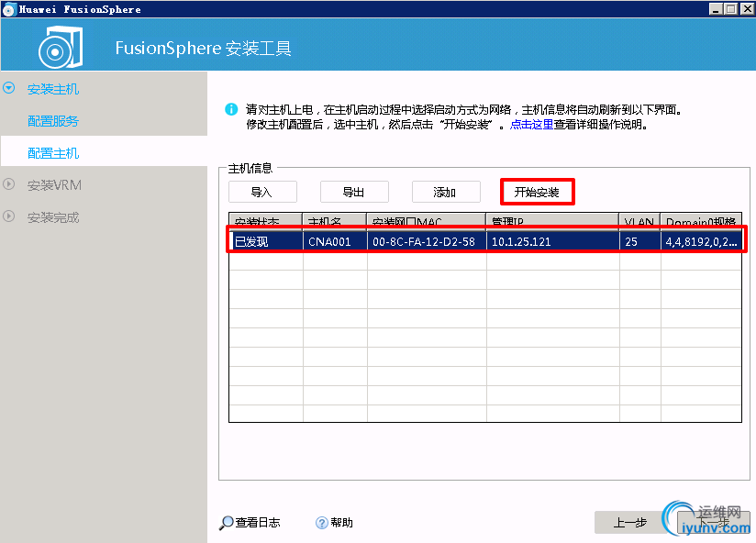The width and height of the screenshot is (756, 543).
Task: Click the 开始安装 start install button
Action: click(x=537, y=193)
